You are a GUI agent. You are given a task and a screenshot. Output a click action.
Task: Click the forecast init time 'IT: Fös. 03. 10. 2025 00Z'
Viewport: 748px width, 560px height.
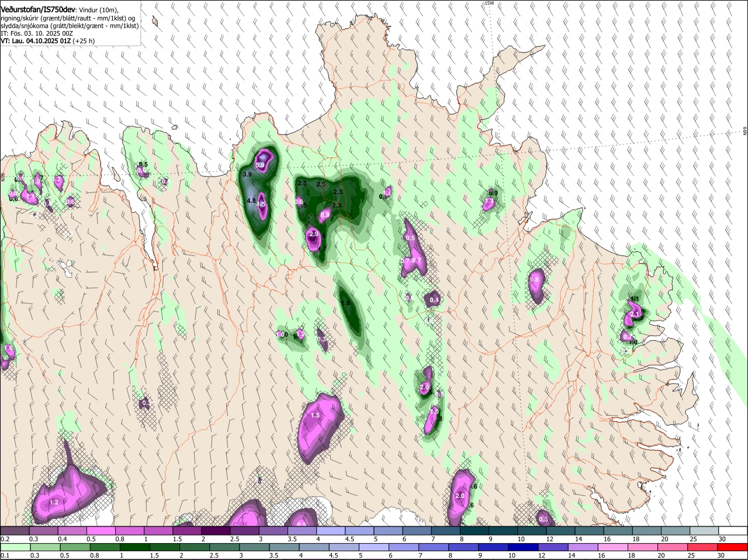click(x=36, y=33)
